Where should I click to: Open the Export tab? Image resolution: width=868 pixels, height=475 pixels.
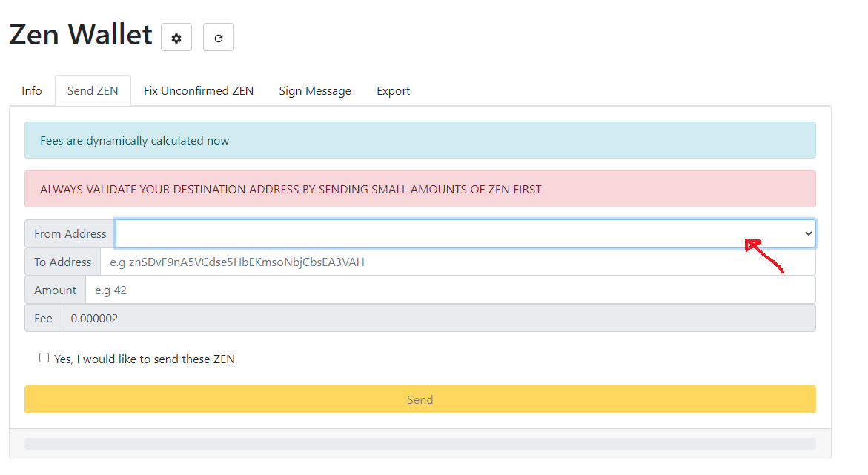click(393, 91)
